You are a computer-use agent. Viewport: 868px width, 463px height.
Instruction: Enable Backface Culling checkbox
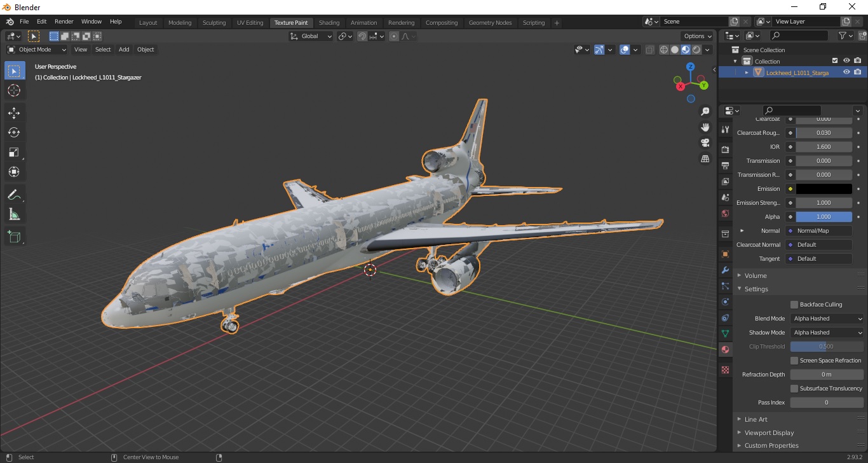coord(794,305)
